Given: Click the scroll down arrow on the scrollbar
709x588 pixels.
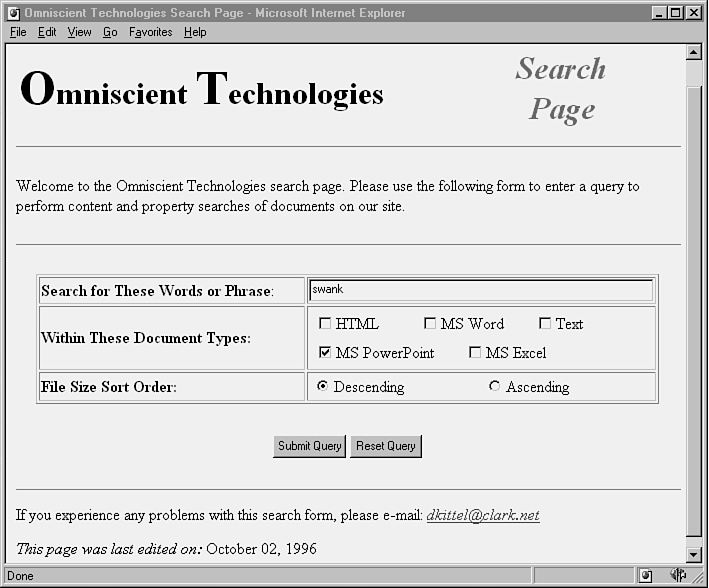Looking at the screenshot, I should point(693,554).
